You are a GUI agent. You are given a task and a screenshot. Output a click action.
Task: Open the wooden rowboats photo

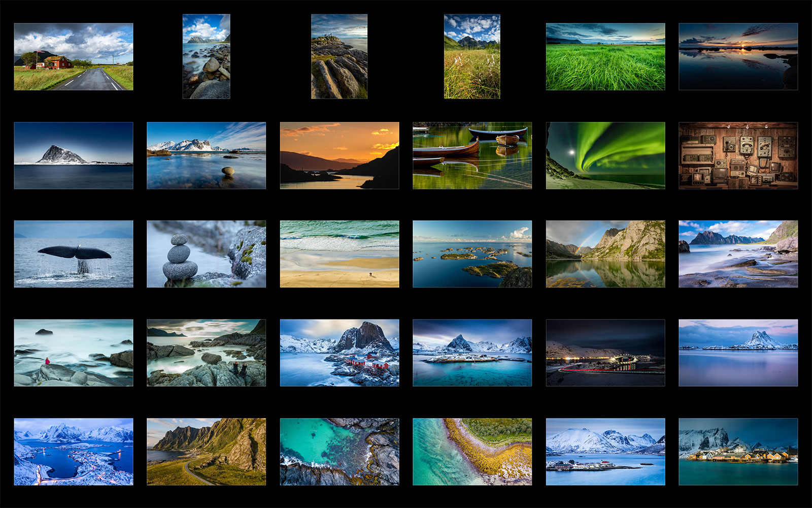pos(472,155)
